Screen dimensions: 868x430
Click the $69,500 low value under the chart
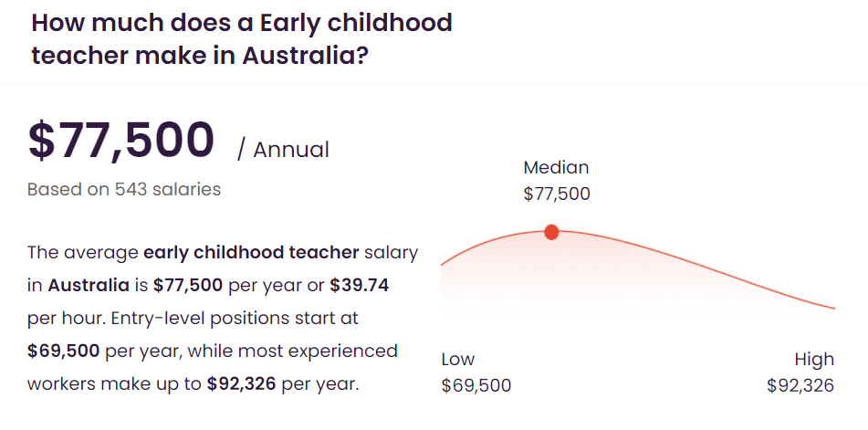[476, 386]
